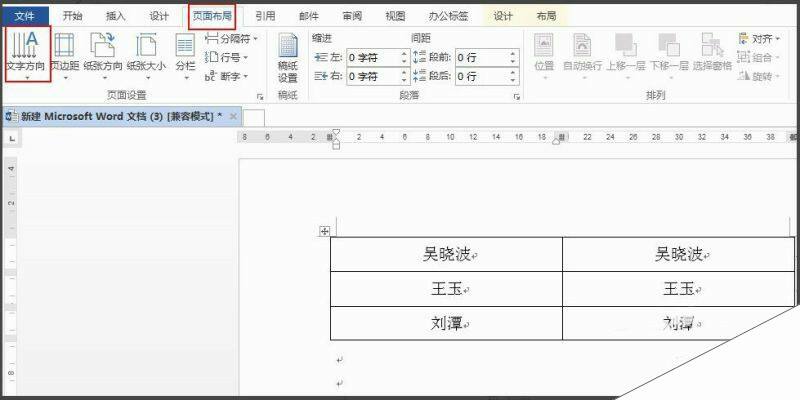Switch to the 开始 home tab
Image resolution: width=800 pixels, height=400 pixels.
pos(72,16)
